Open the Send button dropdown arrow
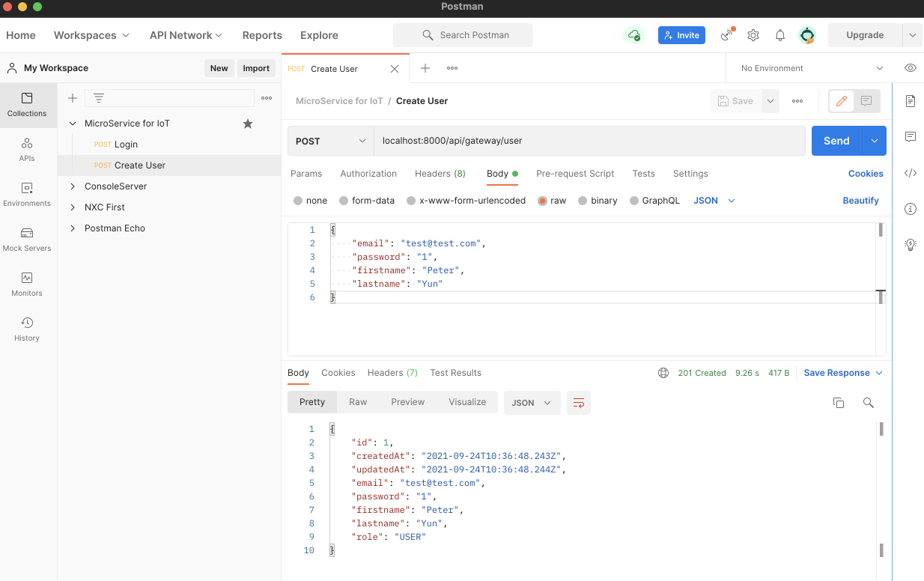924x581 pixels. (875, 141)
